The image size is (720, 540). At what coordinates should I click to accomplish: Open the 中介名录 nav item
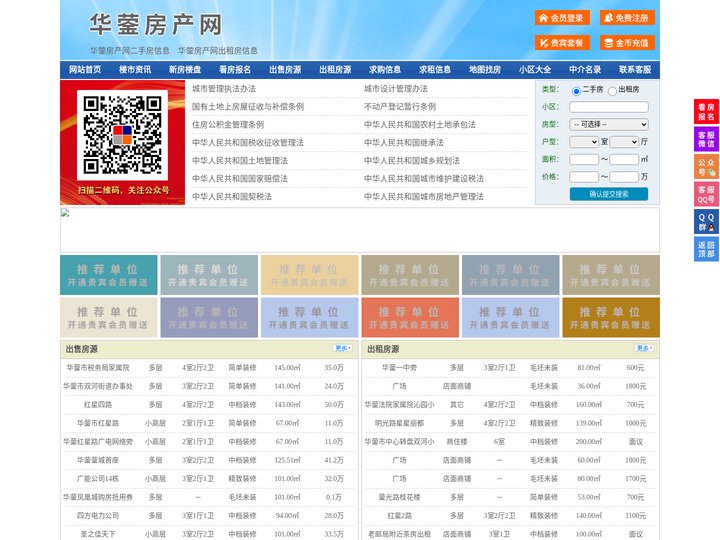(585, 70)
